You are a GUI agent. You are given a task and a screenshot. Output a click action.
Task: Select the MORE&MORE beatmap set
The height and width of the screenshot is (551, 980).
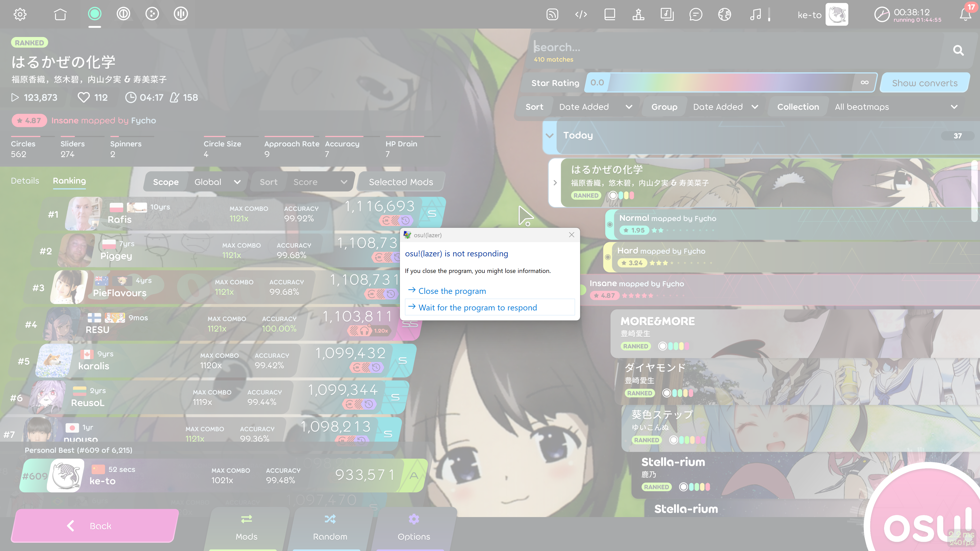795,333
